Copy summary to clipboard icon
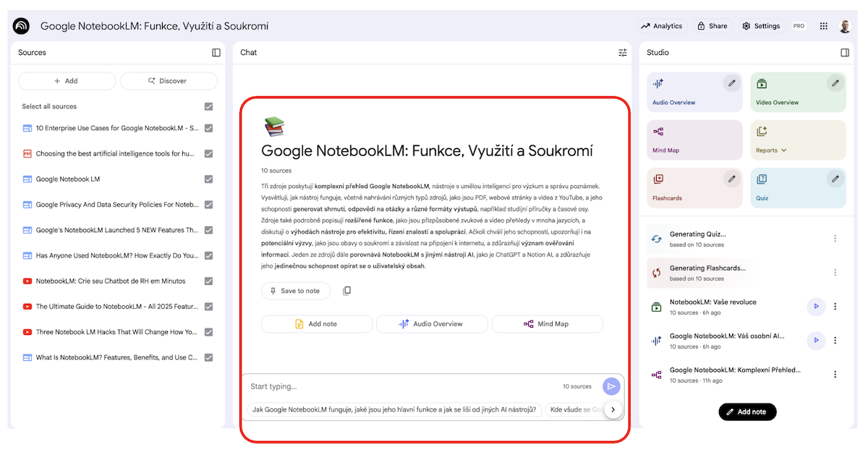Viewport: 868px width, 468px height. [346, 291]
